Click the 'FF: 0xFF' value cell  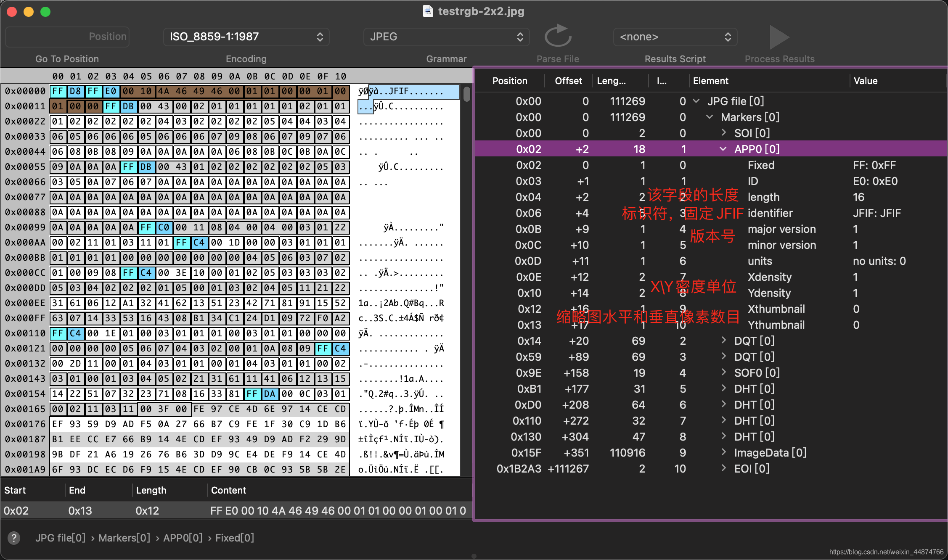tap(874, 165)
